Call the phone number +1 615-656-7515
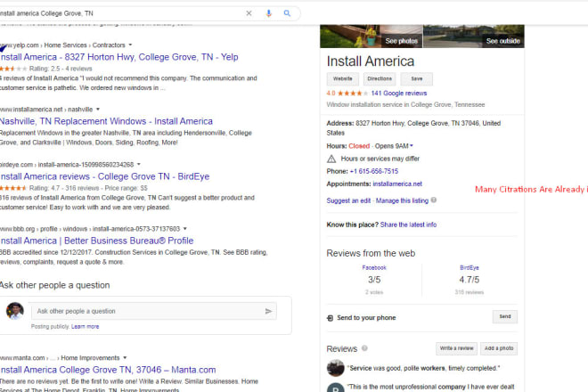This screenshot has width=588, height=392. (x=374, y=171)
